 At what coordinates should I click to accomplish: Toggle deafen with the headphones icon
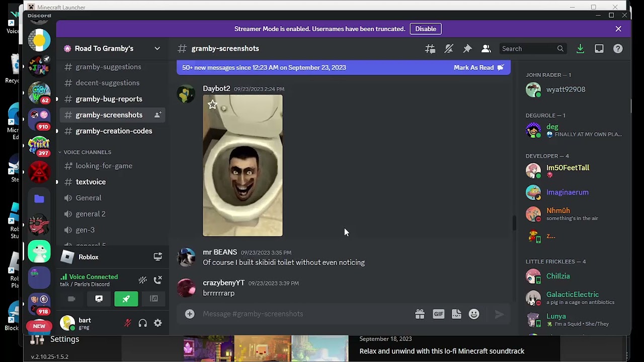tap(143, 323)
